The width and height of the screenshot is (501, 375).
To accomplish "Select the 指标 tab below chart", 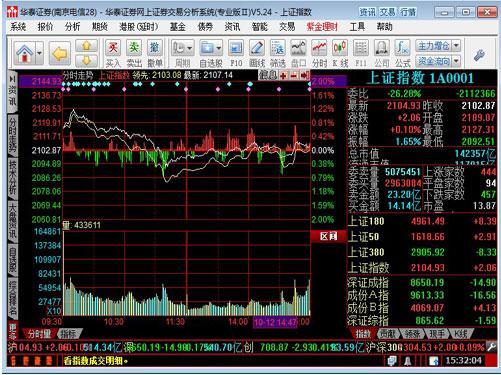I will pos(68,333).
